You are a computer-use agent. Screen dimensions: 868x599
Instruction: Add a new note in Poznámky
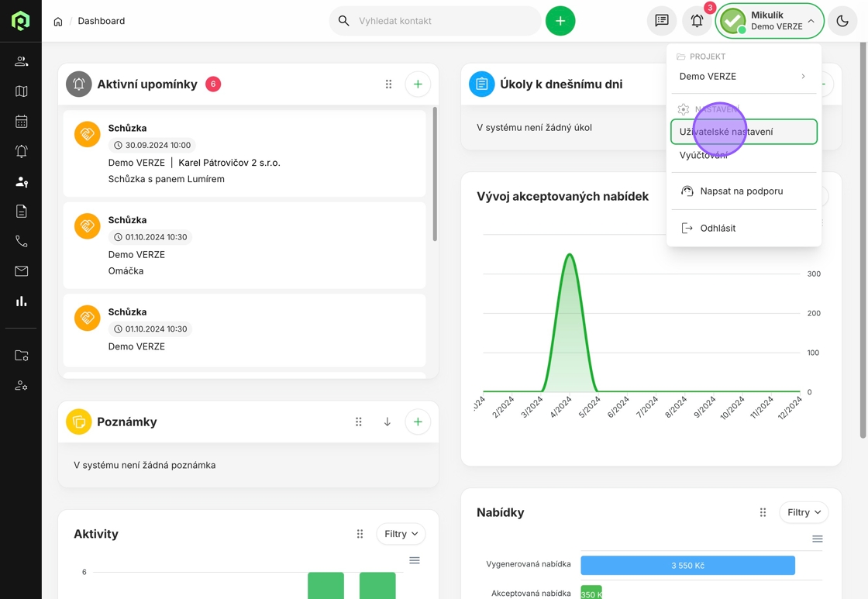[418, 422]
